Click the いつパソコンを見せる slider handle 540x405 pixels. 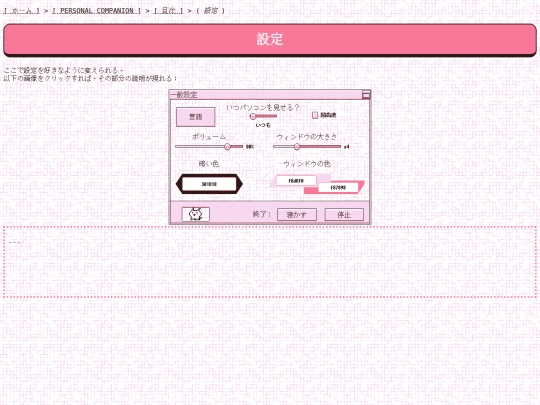tap(253, 116)
